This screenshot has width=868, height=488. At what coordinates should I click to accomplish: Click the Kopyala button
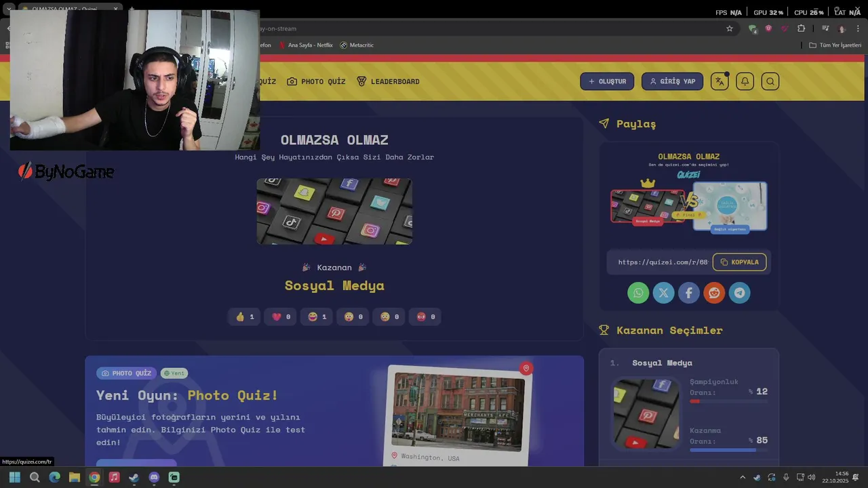tap(739, 262)
